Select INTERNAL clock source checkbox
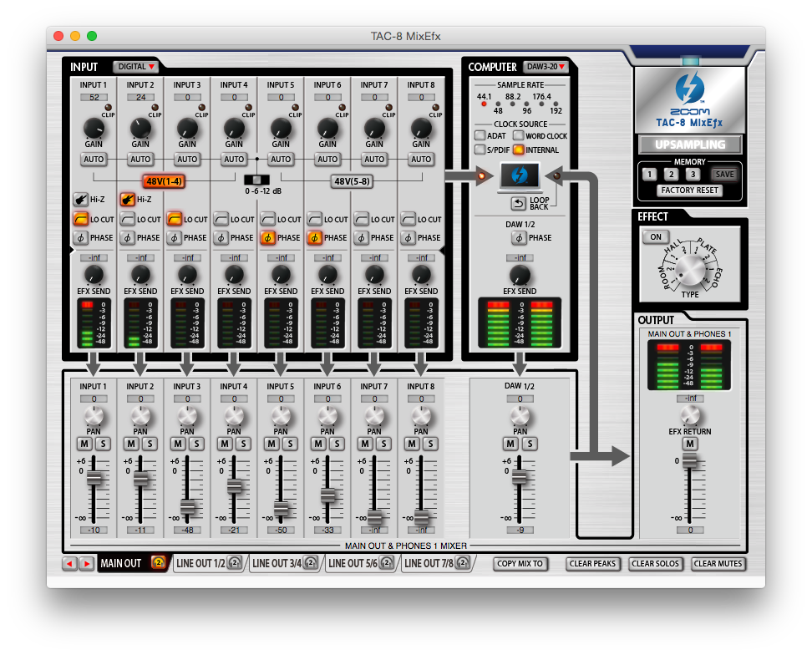Viewport: 812px width, 655px height. 519,150
